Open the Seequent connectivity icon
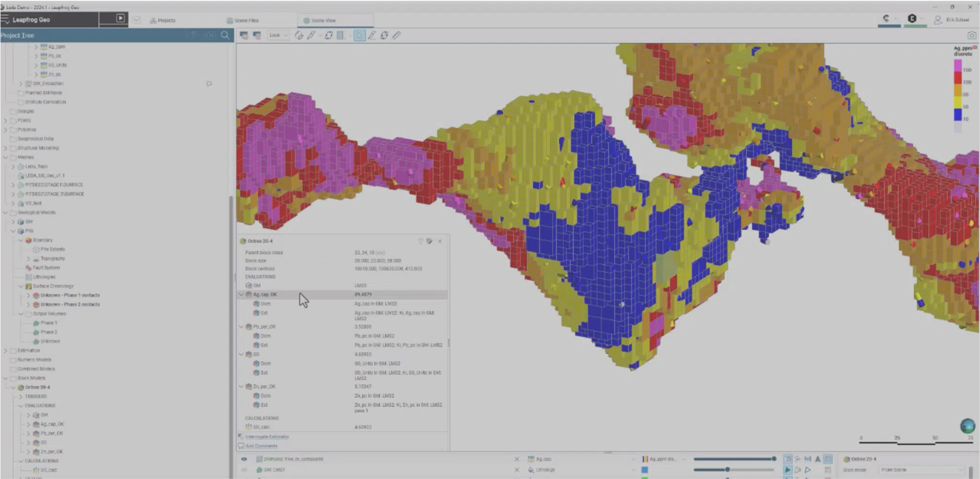 886,19
